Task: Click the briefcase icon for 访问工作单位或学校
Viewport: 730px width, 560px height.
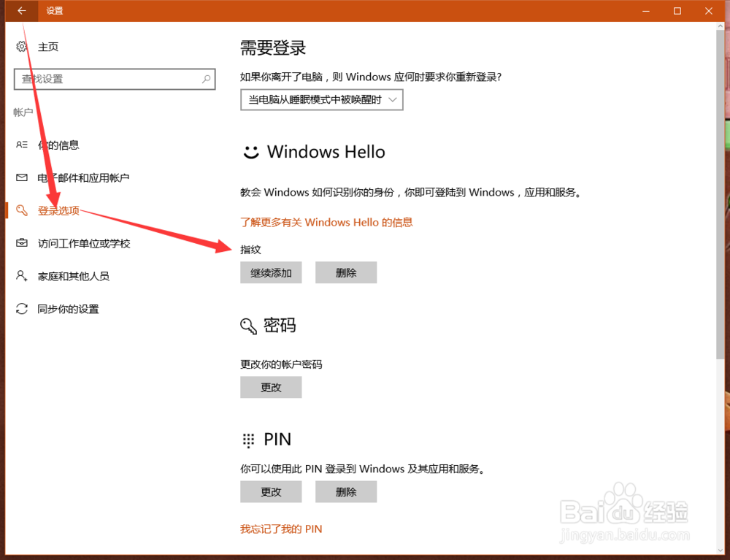Action: coord(21,243)
